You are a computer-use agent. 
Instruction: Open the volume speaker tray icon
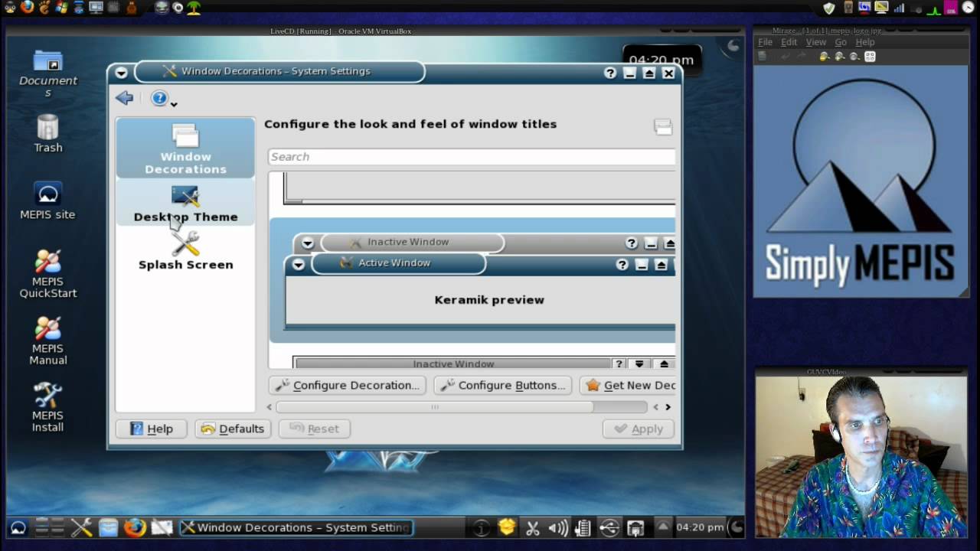[x=558, y=528]
